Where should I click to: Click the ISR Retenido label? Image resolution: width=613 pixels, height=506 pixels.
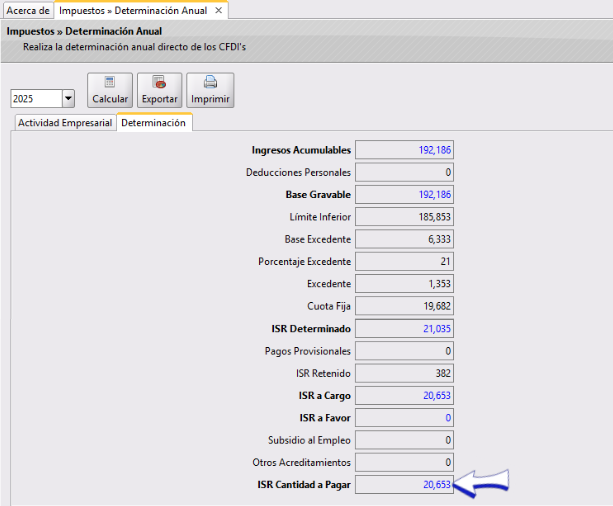point(323,373)
